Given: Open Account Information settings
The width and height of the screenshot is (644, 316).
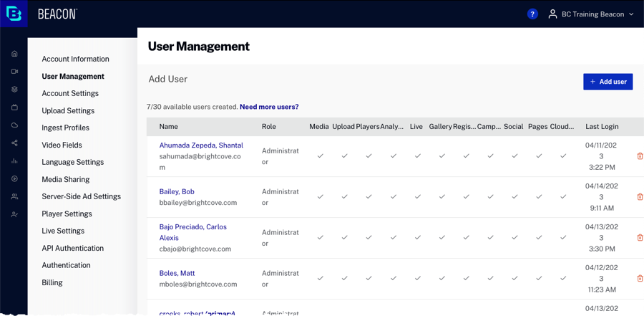Looking at the screenshot, I should pyautogui.click(x=76, y=59).
